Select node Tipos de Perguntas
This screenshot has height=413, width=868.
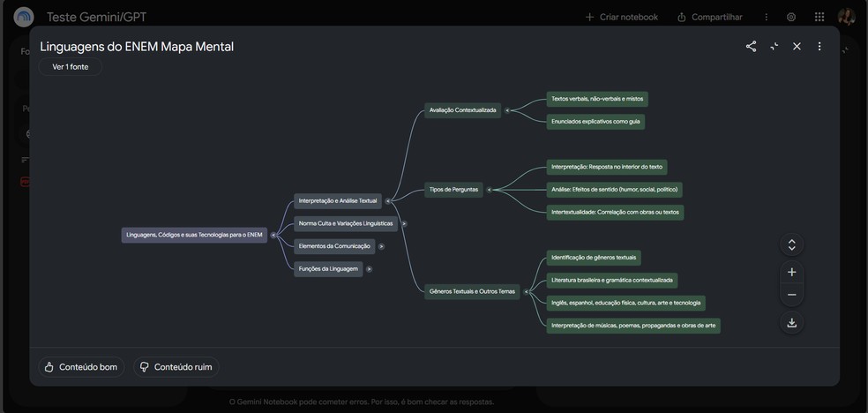coord(453,190)
